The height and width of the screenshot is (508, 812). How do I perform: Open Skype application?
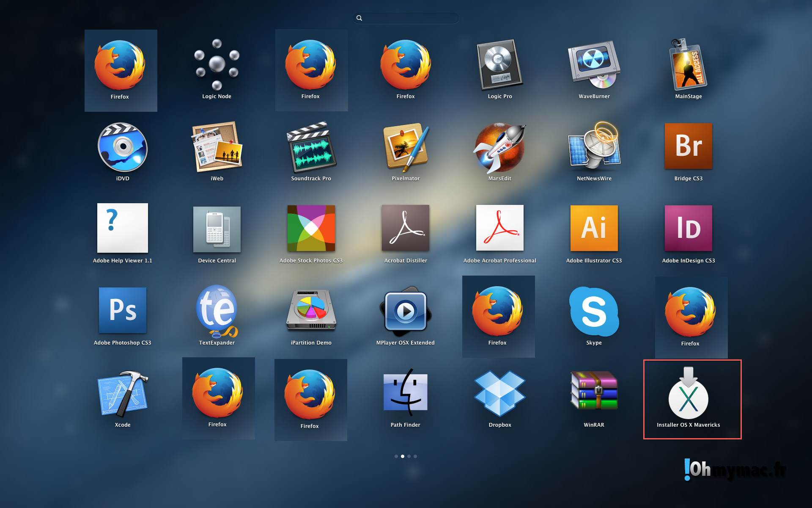(594, 312)
